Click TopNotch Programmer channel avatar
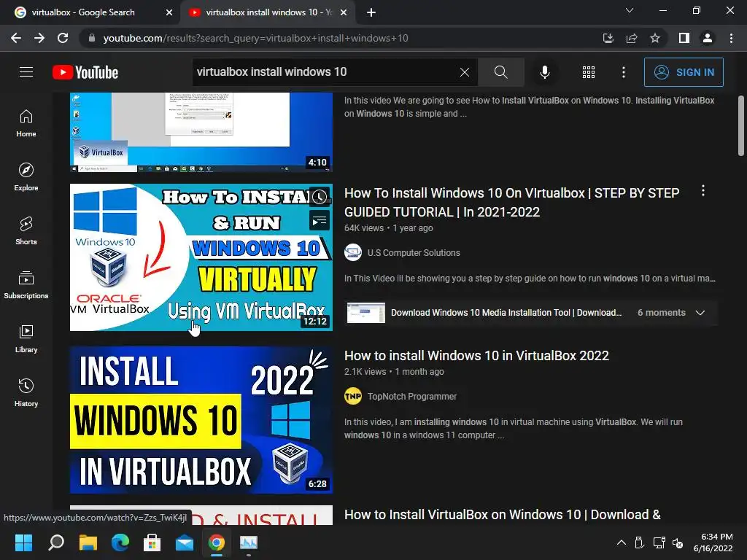This screenshot has width=747, height=560. tap(353, 396)
